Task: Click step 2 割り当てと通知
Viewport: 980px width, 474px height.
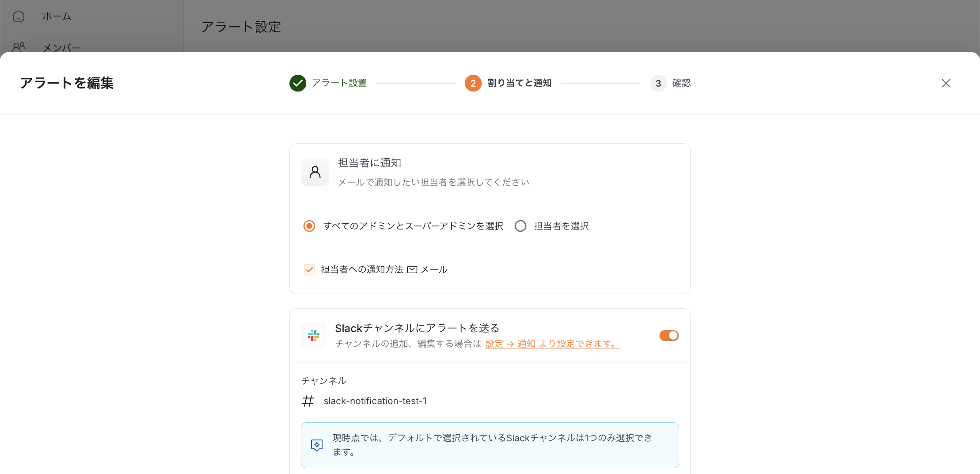Action: tap(519, 83)
